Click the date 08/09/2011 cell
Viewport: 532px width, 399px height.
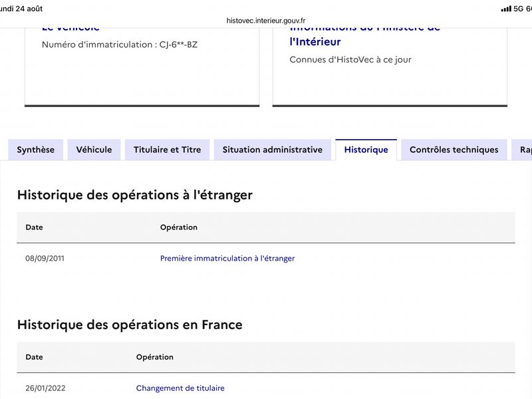click(45, 259)
